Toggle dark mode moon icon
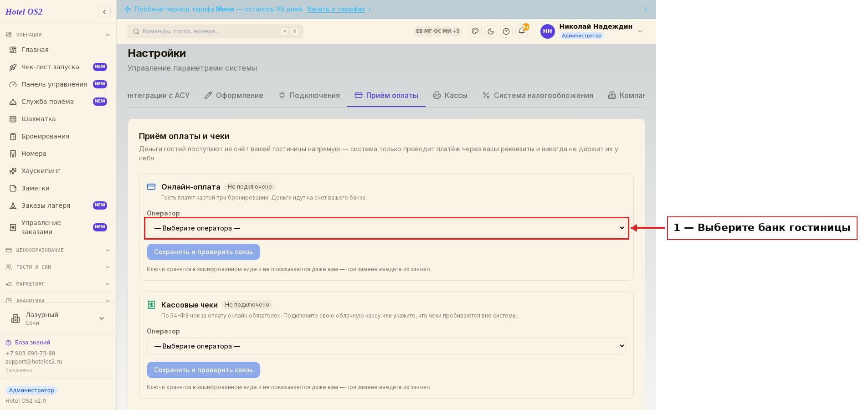The height and width of the screenshot is (410, 868). (491, 31)
